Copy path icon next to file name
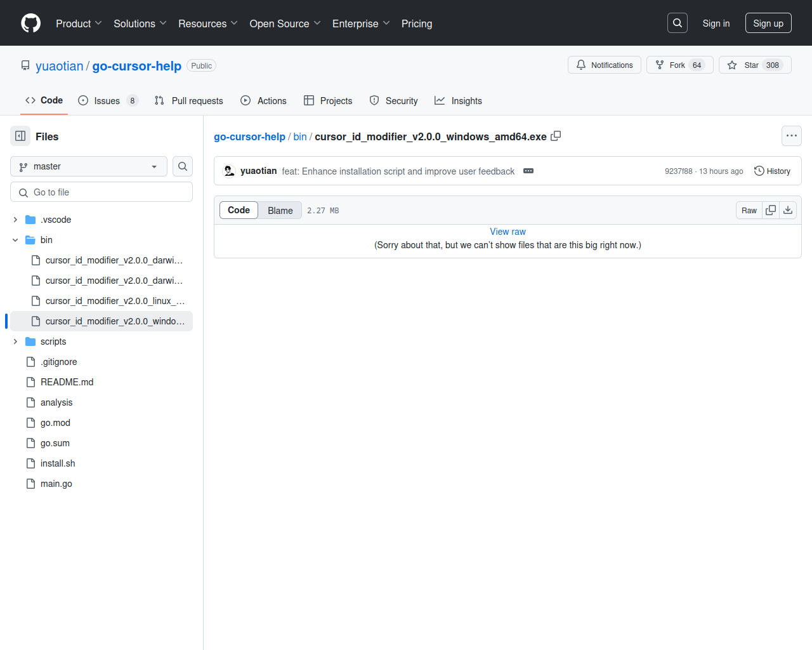The width and height of the screenshot is (812, 650). tap(556, 136)
